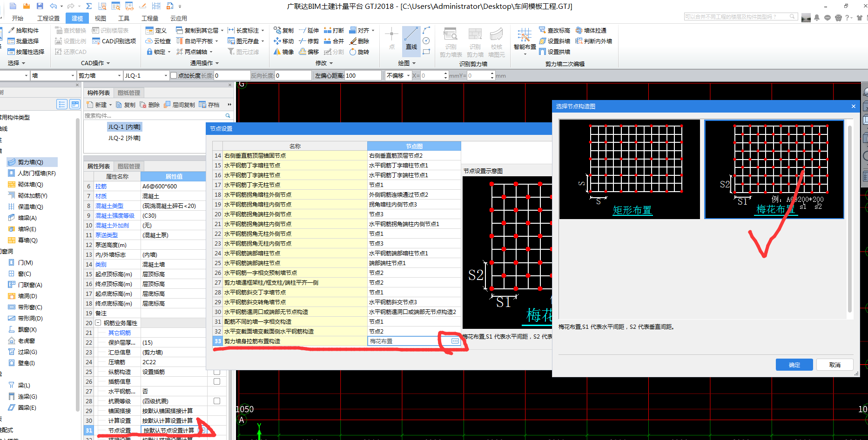Click the scrollbar in node diagram dialog
Image resolution: width=868 pixels, height=440 pixels.
coord(850,219)
